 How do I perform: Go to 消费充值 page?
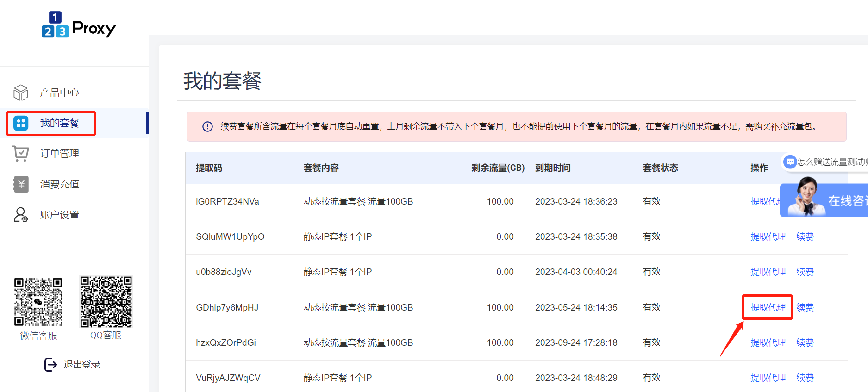(59, 184)
